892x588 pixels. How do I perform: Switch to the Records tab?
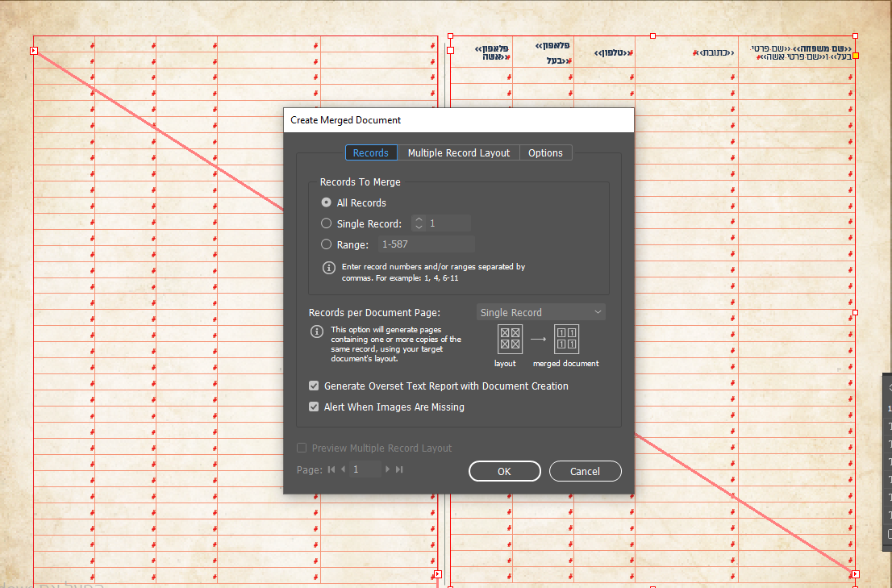[x=370, y=153]
